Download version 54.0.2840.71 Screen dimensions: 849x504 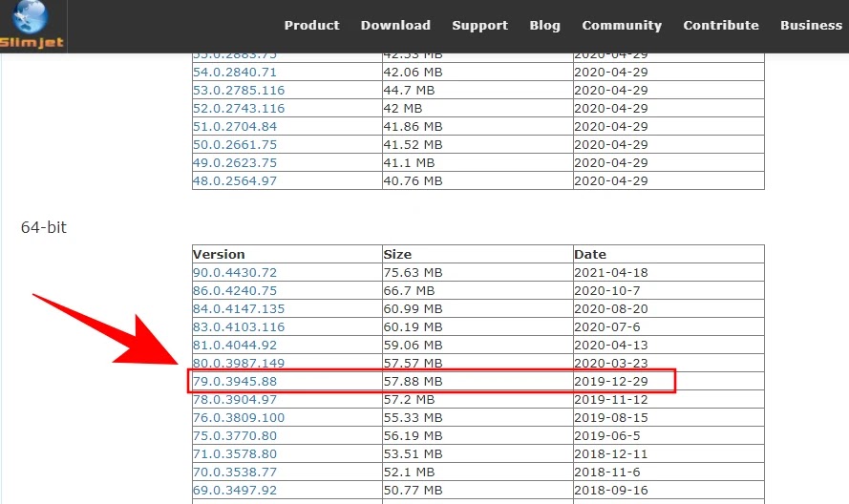234,72
